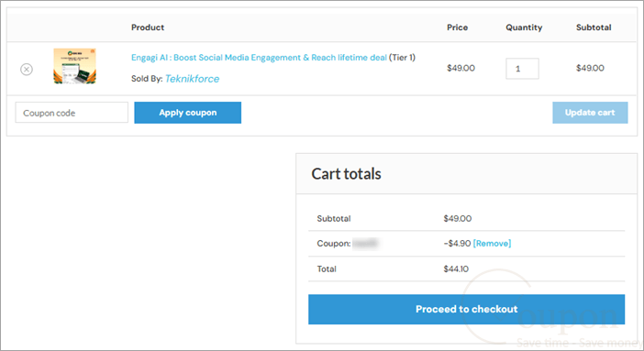
Task: Select the Sold By: label
Action: point(147,79)
